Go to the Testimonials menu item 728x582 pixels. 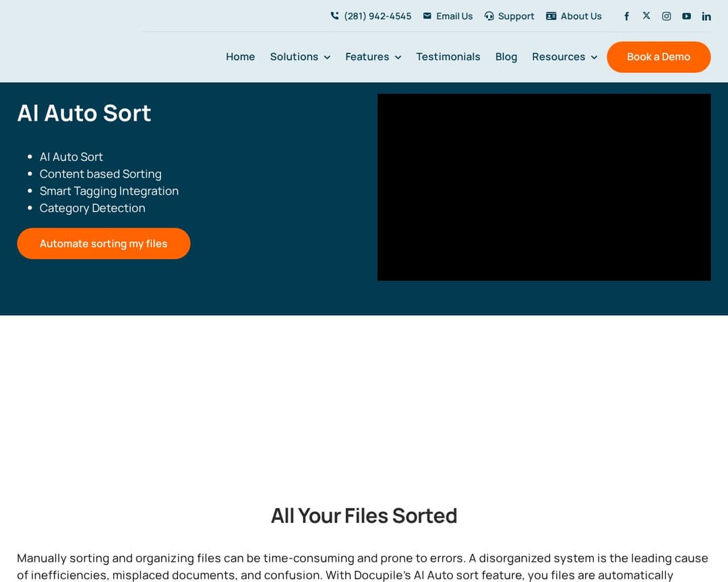448,57
